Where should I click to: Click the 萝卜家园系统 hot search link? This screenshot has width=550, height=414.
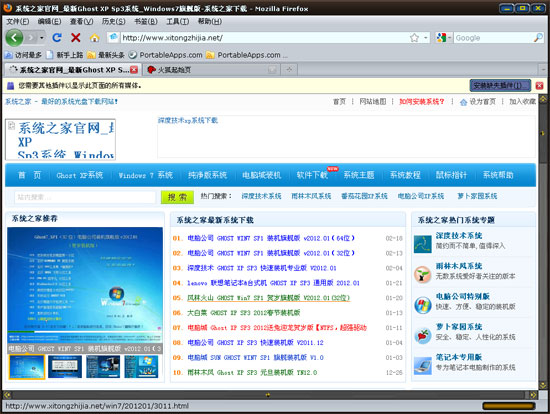(x=477, y=196)
